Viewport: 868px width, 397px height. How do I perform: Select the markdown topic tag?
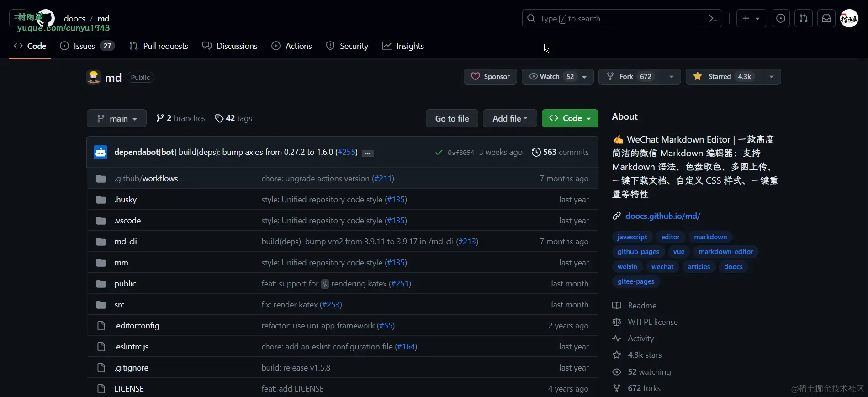[710, 237]
